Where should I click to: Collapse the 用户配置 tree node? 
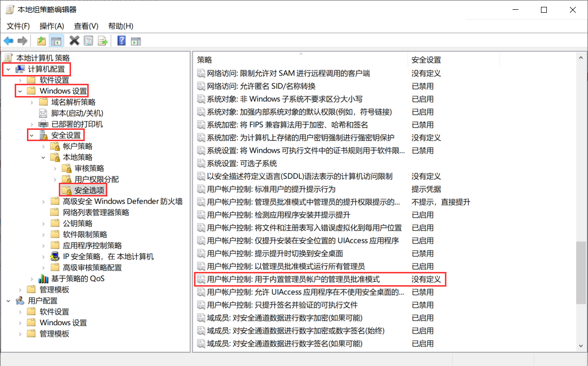click(x=8, y=301)
